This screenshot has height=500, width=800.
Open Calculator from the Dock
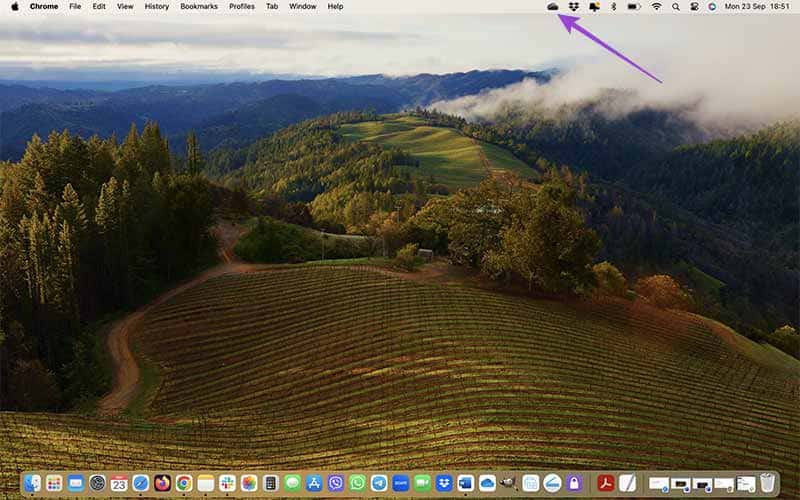pyautogui.click(x=271, y=483)
